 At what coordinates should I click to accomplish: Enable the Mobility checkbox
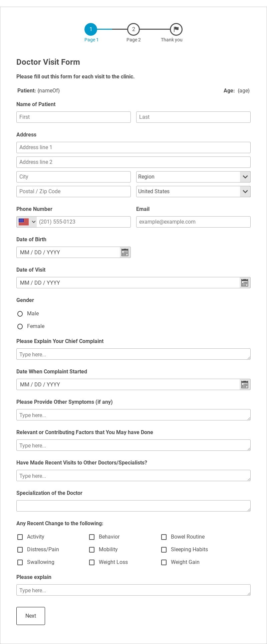pos(92,550)
